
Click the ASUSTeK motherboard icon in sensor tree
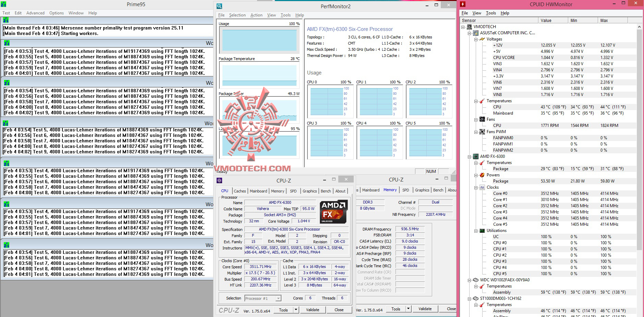coord(476,33)
